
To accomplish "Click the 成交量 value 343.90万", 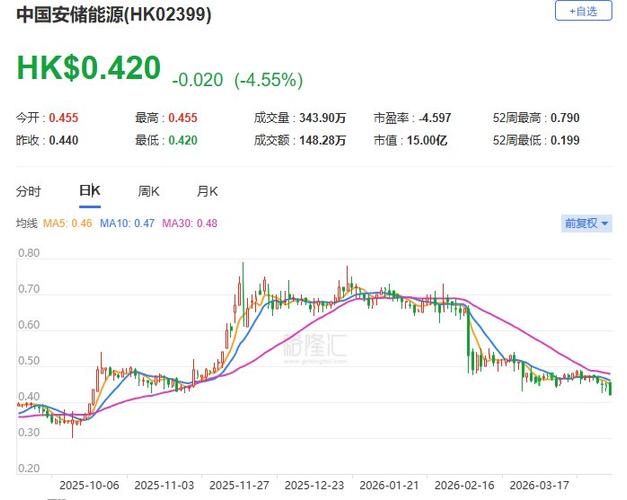I will 322,118.
